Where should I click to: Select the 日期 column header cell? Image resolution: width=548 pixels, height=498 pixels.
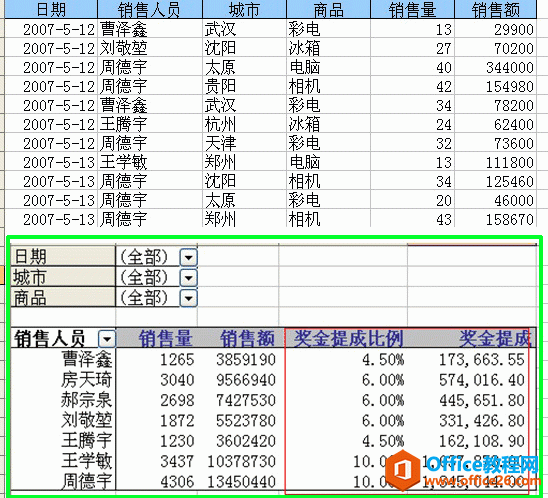(x=51, y=9)
